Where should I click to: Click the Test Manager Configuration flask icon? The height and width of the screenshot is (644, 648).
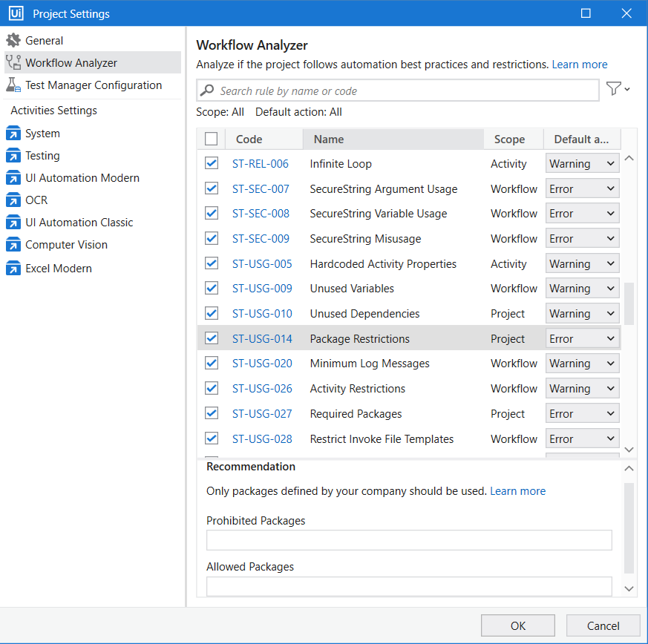click(x=13, y=85)
